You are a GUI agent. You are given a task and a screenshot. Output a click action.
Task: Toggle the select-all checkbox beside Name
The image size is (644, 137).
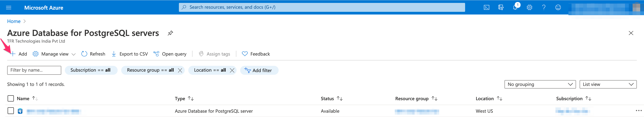11,98
